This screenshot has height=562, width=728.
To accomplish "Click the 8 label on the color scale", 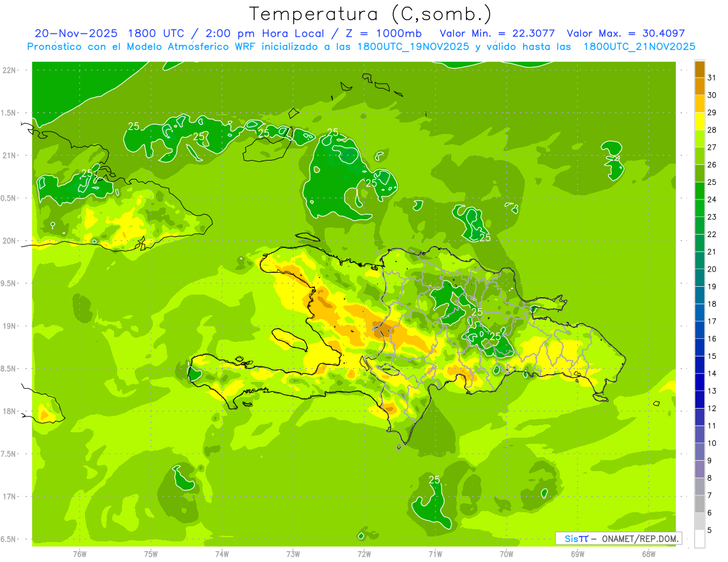I will 709,478.
